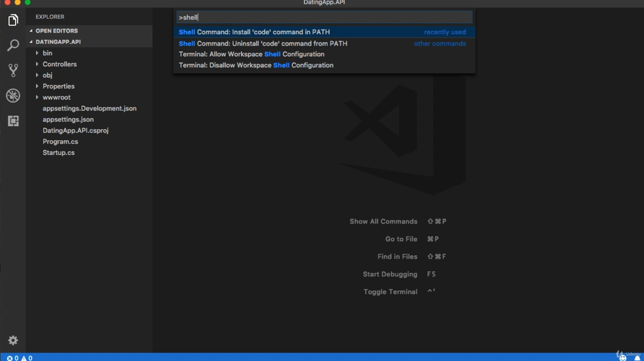This screenshot has height=361, width=644.
Task: Expand the obj folder arrow
Action: click(37, 75)
